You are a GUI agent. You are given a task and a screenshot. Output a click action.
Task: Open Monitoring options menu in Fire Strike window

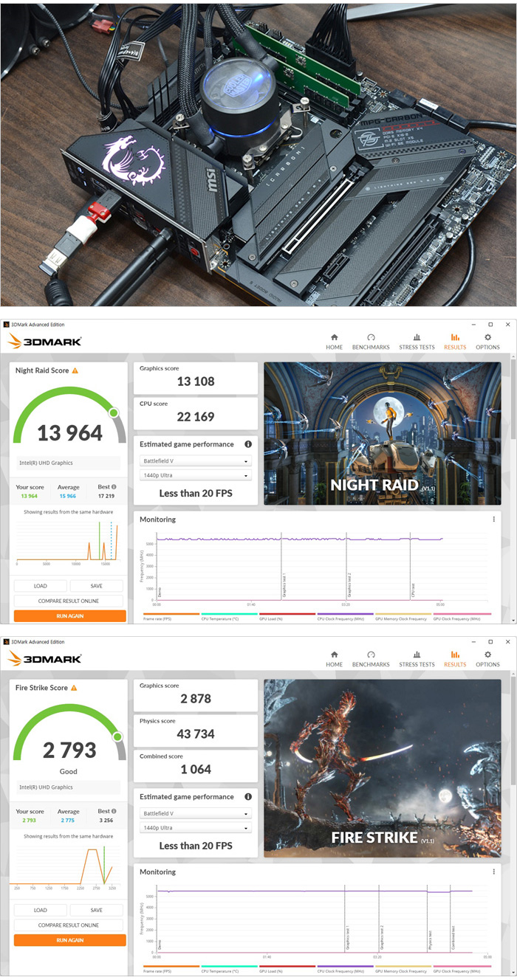[x=494, y=872]
